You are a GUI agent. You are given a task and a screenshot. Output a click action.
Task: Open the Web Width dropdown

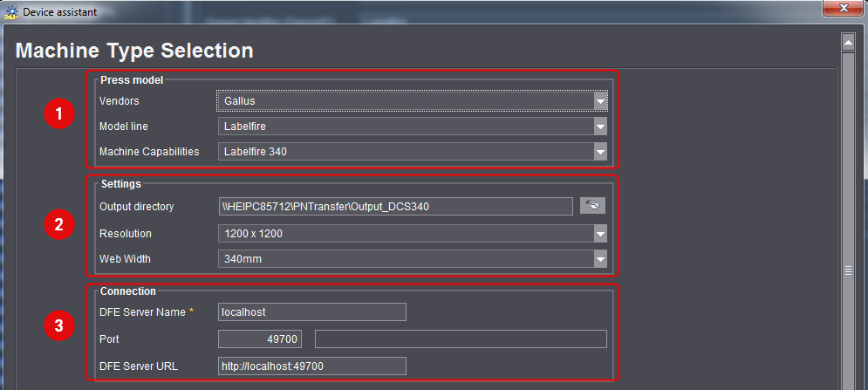click(x=411, y=259)
